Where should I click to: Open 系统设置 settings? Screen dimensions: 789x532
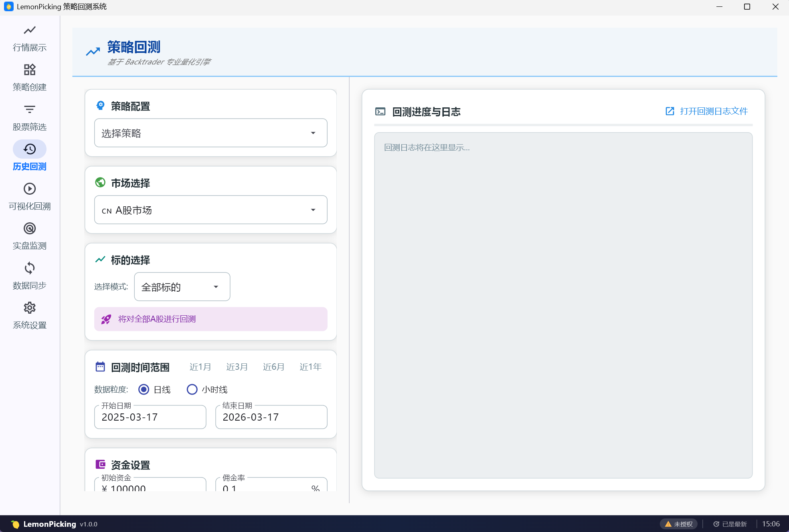(29, 315)
